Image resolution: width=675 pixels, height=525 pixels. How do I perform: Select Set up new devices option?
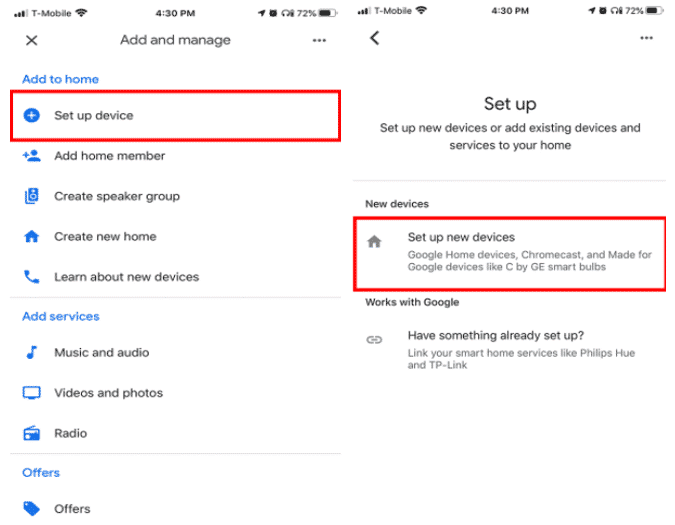pyautogui.click(x=510, y=254)
